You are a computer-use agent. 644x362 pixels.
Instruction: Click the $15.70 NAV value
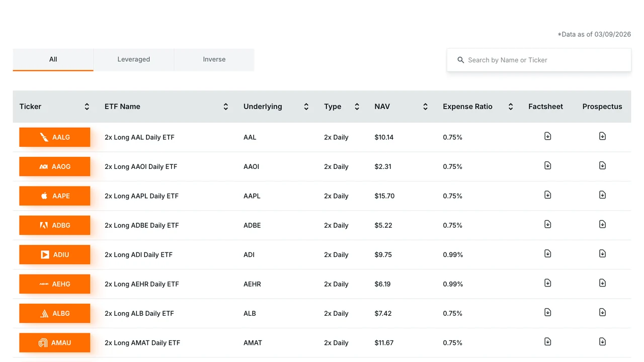click(x=385, y=196)
